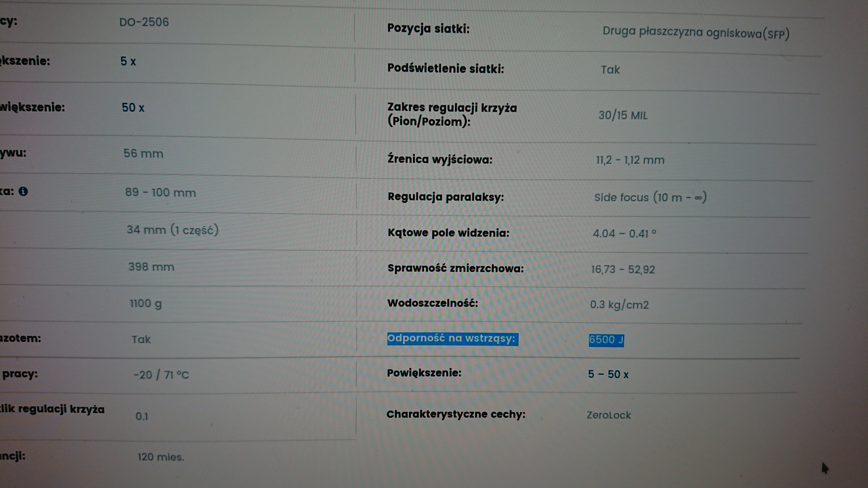Image resolution: width=868 pixels, height=488 pixels.
Task: Click the 'Side focus (10 m - ∞)' value
Action: (650, 197)
